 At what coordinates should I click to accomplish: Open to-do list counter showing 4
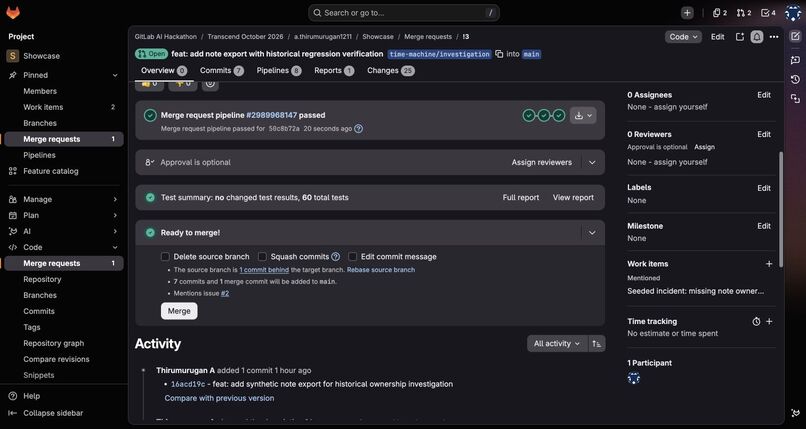(768, 13)
